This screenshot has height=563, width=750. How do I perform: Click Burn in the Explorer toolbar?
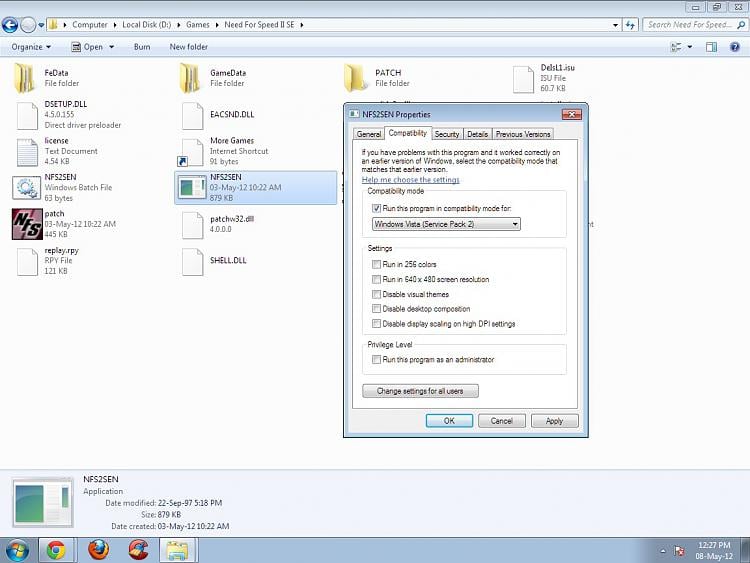click(x=142, y=47)
